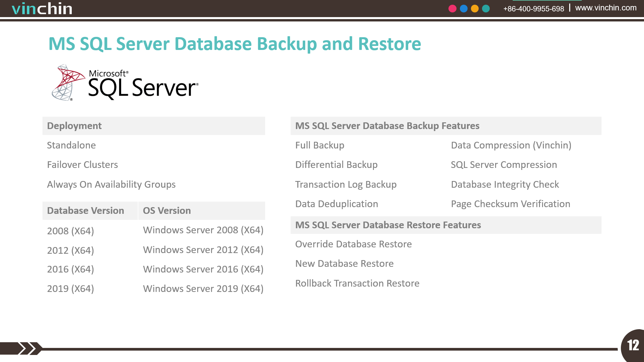Click the slide title MS SQL Server Database Backup and Restore

pyautogui.click(x=235, y=44)
